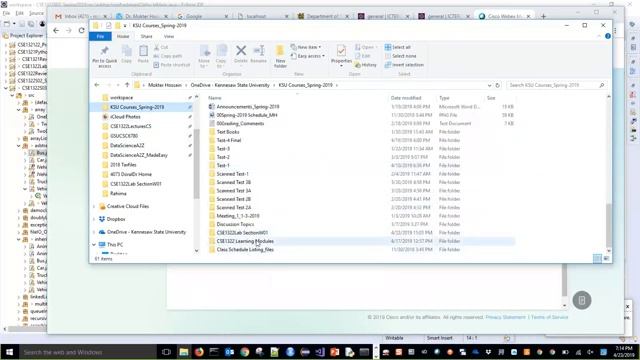
Task: Click the Cut command in Clipboard group
Action: click(x=161, y=47)
